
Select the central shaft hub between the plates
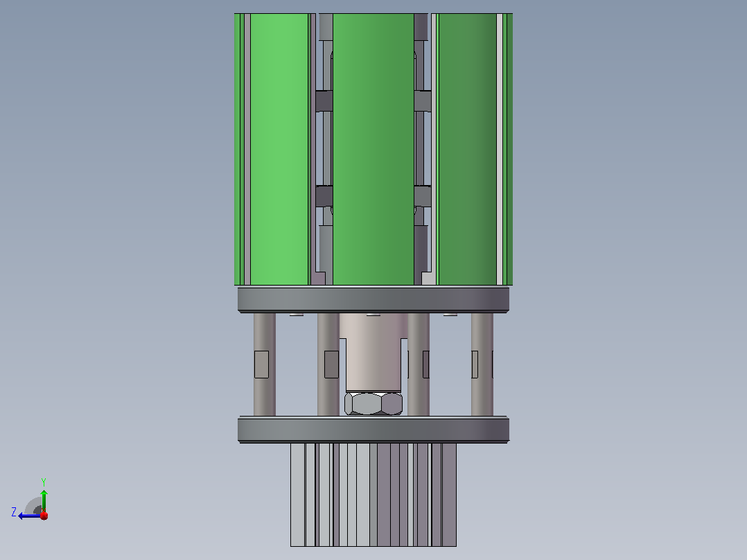[373, 352]
